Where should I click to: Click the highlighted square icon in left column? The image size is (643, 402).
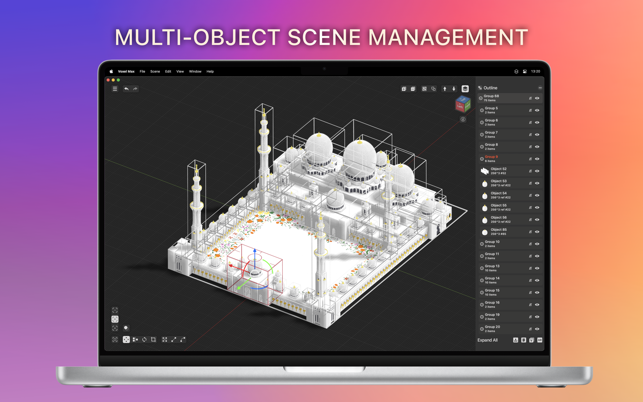point(115,319)
